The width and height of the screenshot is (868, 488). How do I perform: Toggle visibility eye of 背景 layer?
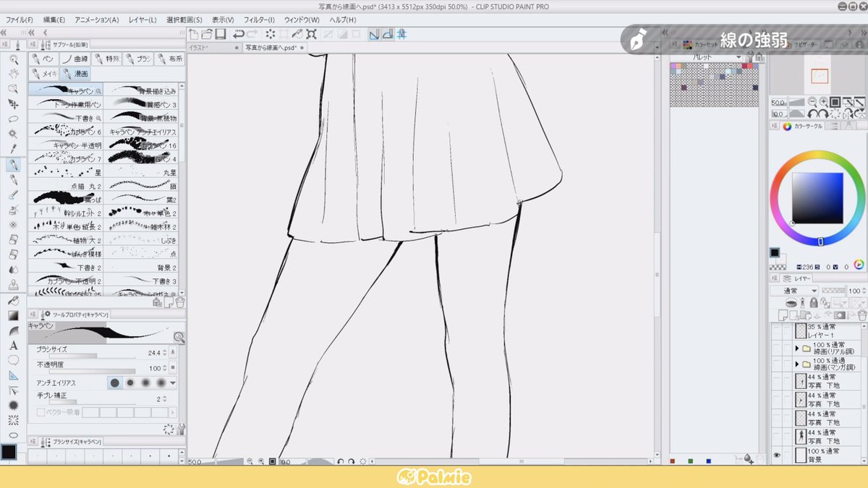click(x=776, y=455)
